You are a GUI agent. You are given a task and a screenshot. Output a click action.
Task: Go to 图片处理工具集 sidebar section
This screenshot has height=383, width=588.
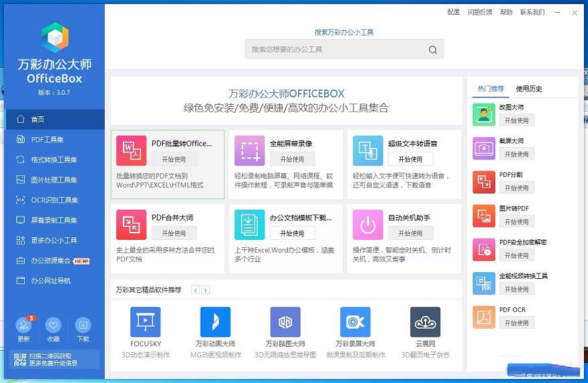(55, 180)
